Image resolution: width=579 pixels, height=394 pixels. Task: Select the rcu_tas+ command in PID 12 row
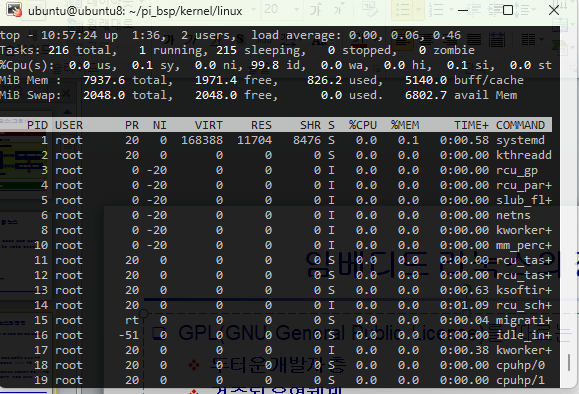[524, 275]
